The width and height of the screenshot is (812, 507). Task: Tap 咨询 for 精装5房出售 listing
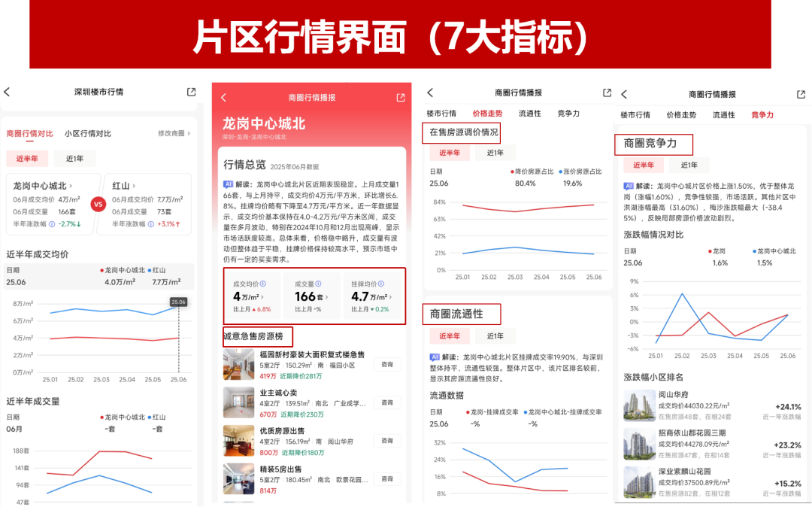387,479
